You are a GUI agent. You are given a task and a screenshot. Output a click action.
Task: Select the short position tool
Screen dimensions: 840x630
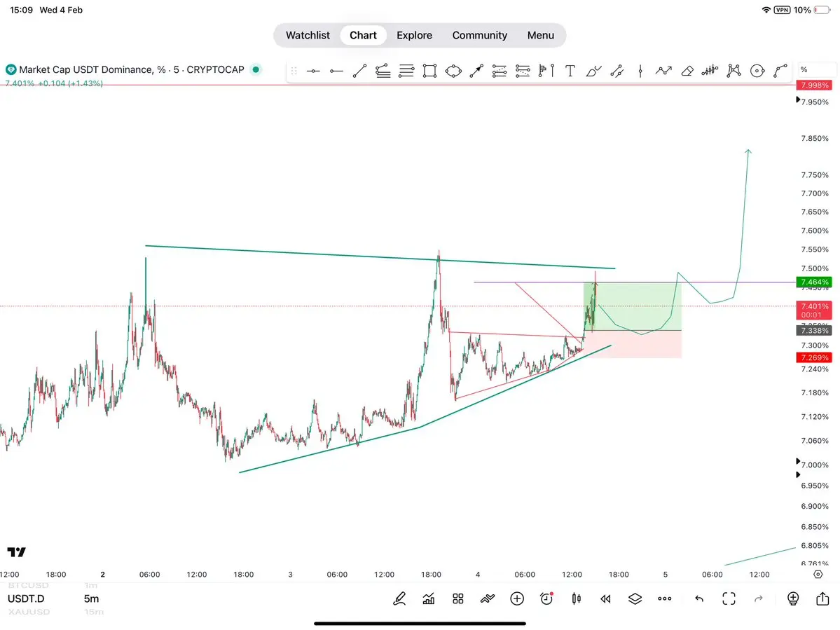click(523, 71)
